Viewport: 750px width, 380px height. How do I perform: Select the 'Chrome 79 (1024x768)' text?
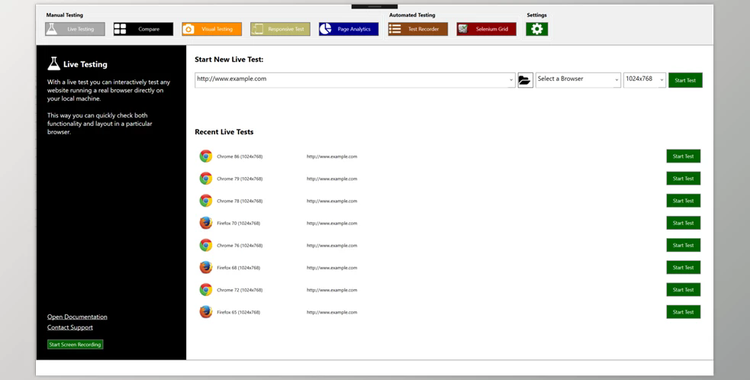[240, 179]
